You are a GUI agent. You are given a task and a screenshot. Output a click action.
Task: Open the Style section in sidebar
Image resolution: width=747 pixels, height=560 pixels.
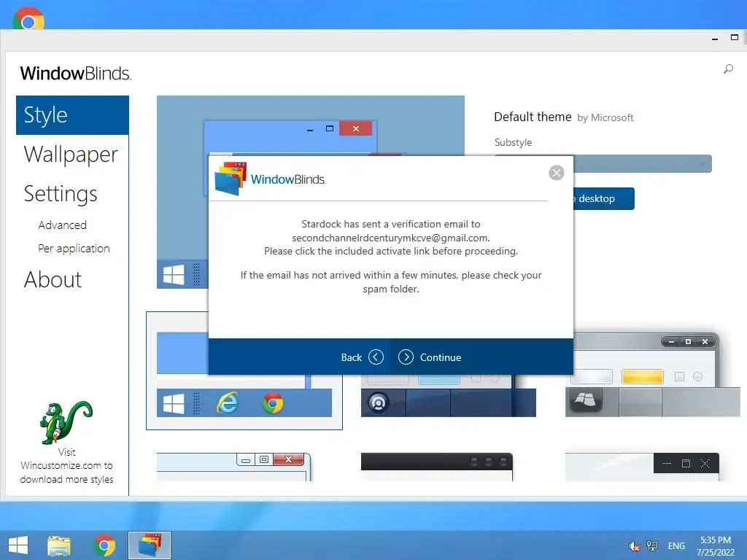72,114
